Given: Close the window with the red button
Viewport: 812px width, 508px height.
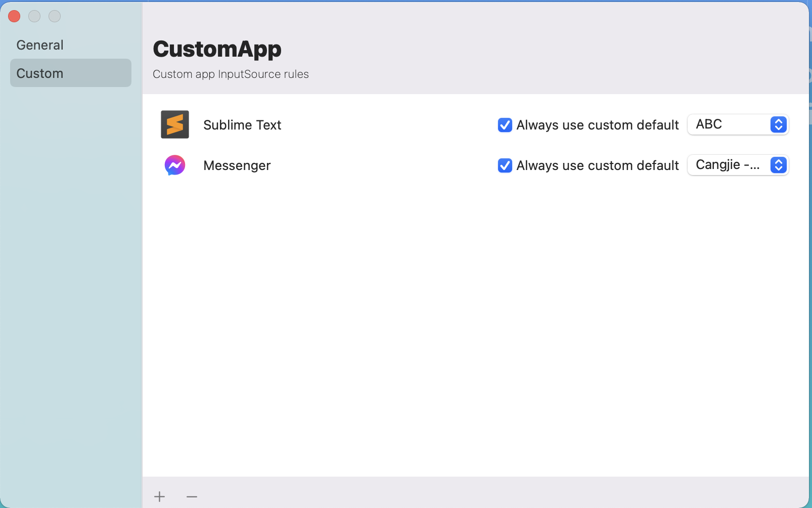Looking at the screenshot, I should coord(14,16).
